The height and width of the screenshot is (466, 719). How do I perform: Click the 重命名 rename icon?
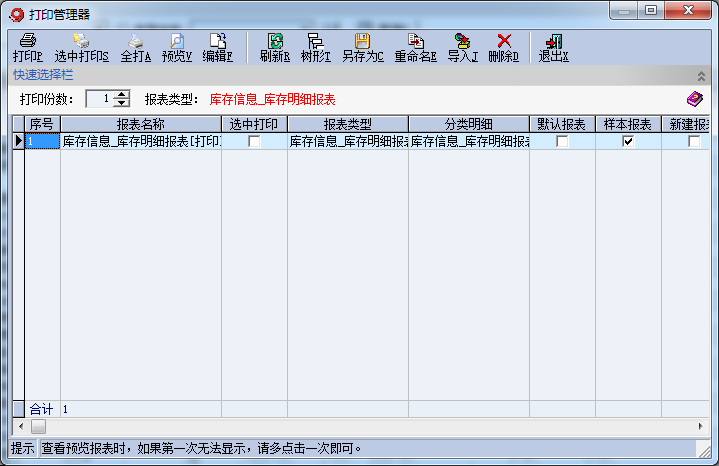[x=415, y=41]
